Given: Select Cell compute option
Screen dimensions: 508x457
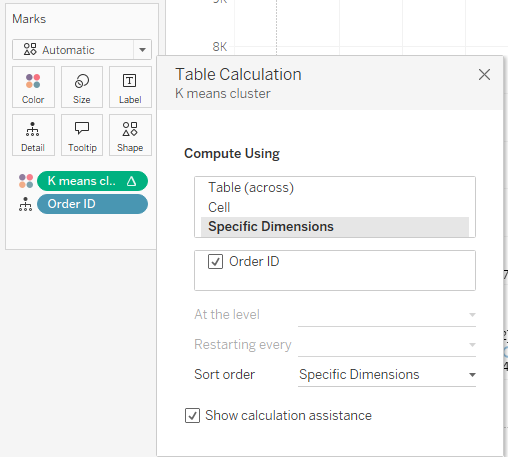Looking at the screenshot, I should coord(219,207).
